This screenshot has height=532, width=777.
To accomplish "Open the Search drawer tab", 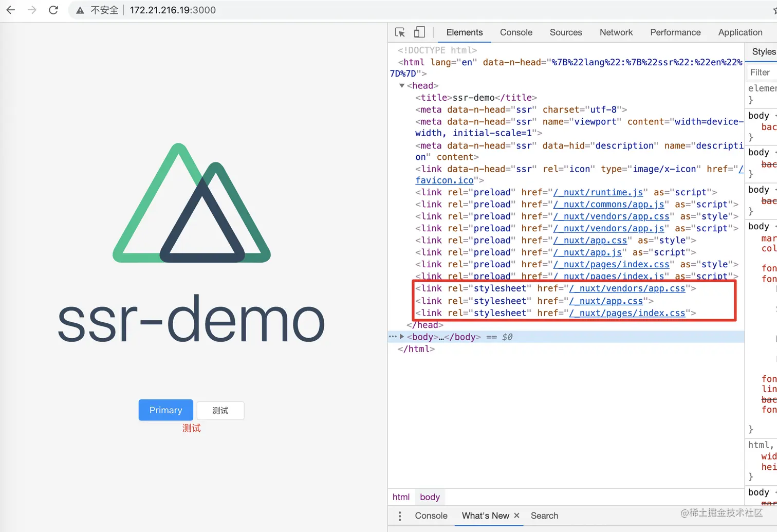I will 544,516.
